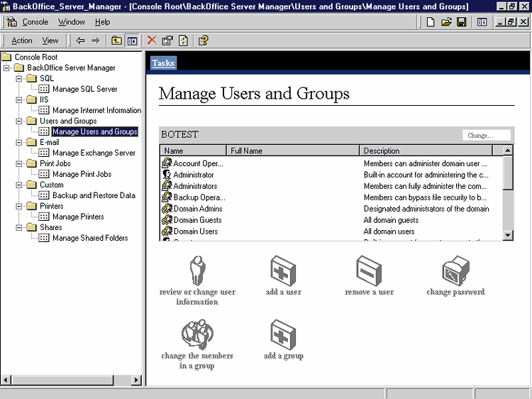Click the review or change user information icon
532x399 pixels.
(197, 270)
